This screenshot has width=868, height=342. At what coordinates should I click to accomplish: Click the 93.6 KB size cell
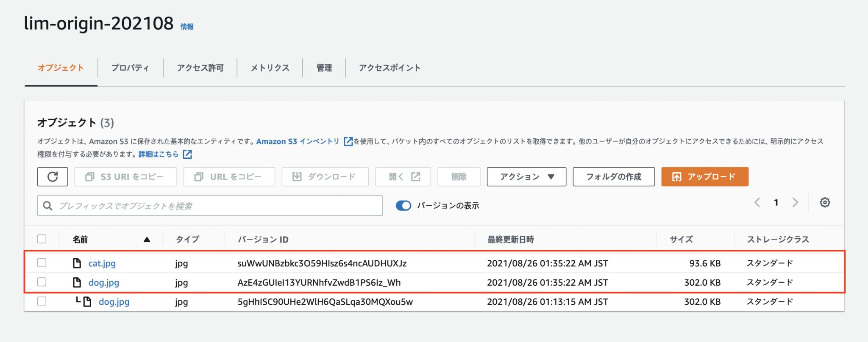[705, 263]
